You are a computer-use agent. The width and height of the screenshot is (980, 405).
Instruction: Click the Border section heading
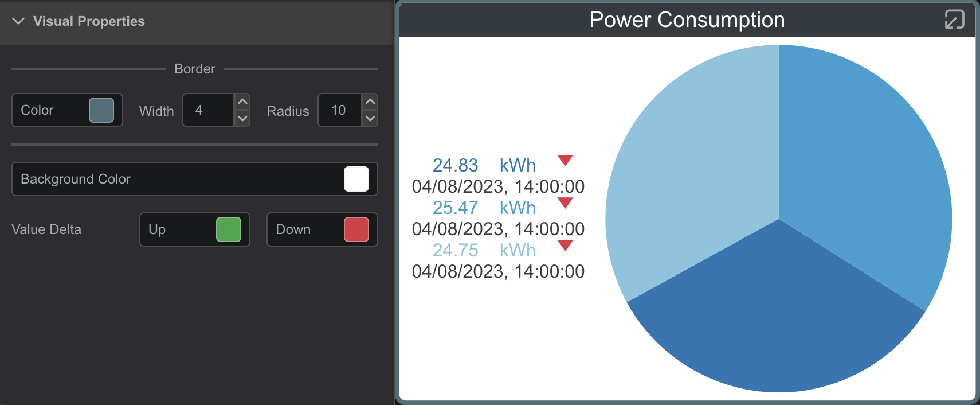(x=195, y=69)
